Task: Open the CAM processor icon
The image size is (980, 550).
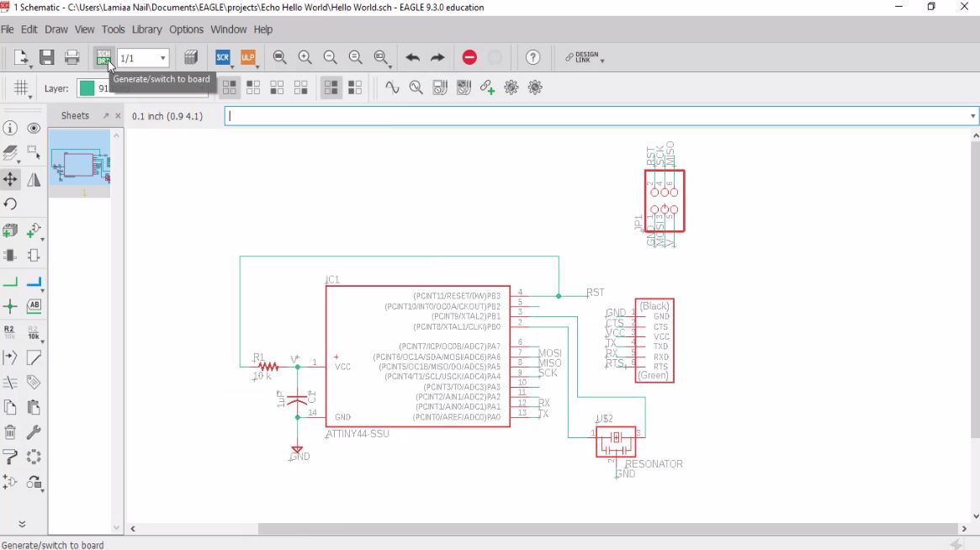Action: click(191, 57)
